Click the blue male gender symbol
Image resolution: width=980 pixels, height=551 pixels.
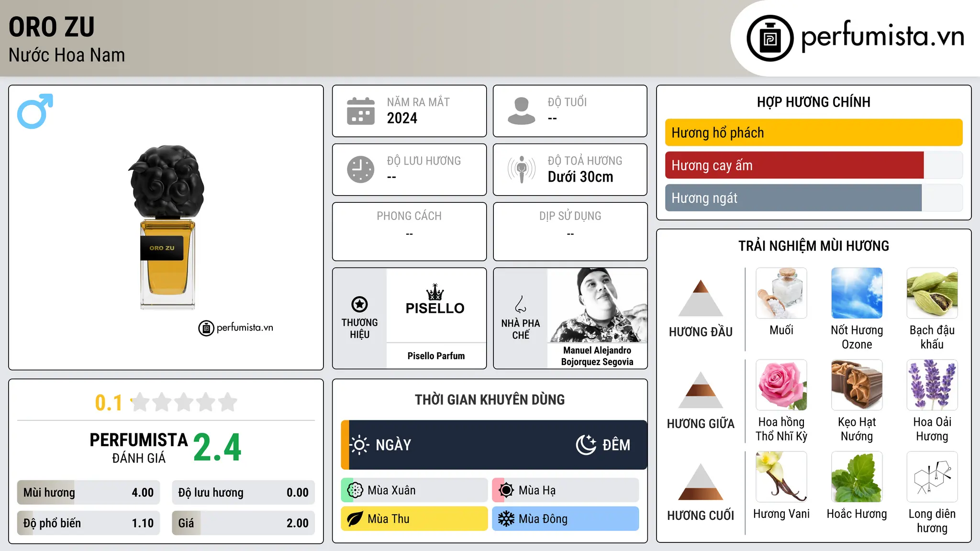tap(35, 111)
